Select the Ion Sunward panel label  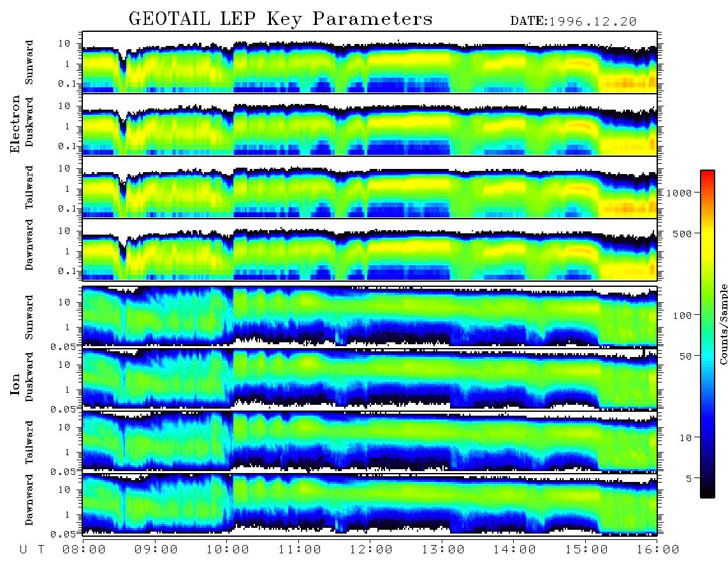[x=29, y=317]
